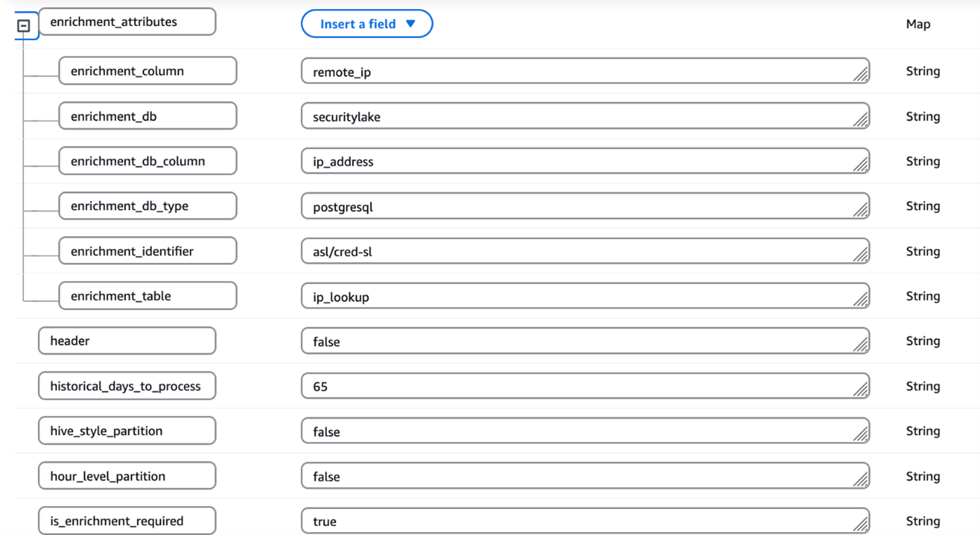Click resize handle of asl/cred-sl value box
This screenshot has width=980, height=535.
(x=860, y=255)
